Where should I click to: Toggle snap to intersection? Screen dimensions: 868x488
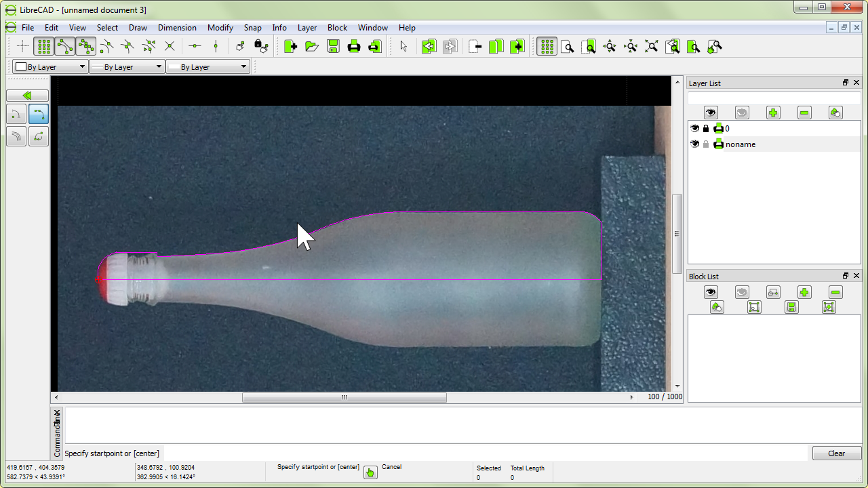point(170,46)
